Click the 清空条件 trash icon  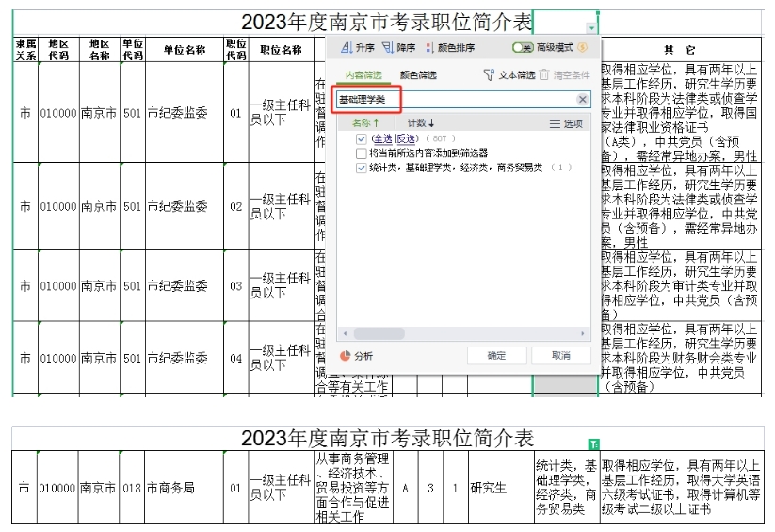click(545, 74)
